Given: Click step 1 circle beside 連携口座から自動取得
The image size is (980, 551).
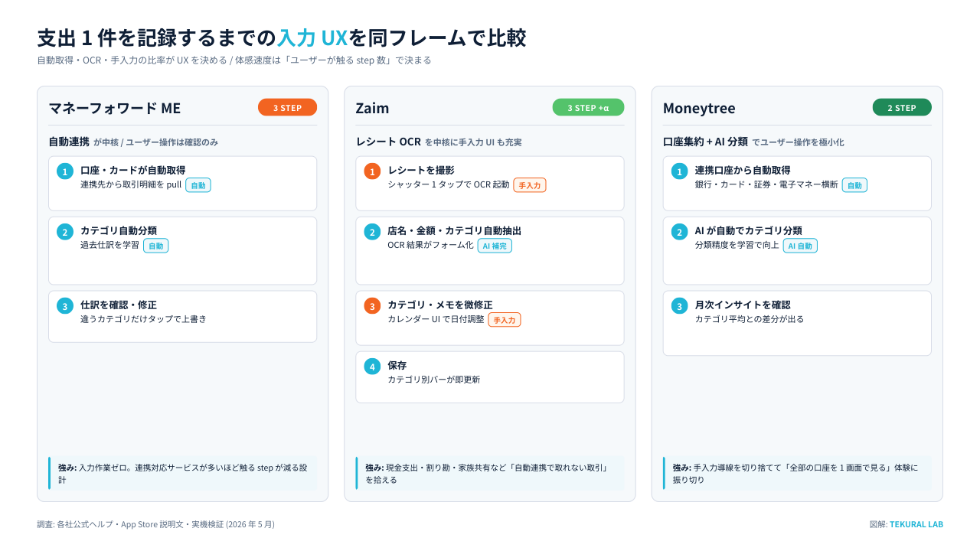Looking at the screenshot, I should pyautogui.click(x=679, y=171).
